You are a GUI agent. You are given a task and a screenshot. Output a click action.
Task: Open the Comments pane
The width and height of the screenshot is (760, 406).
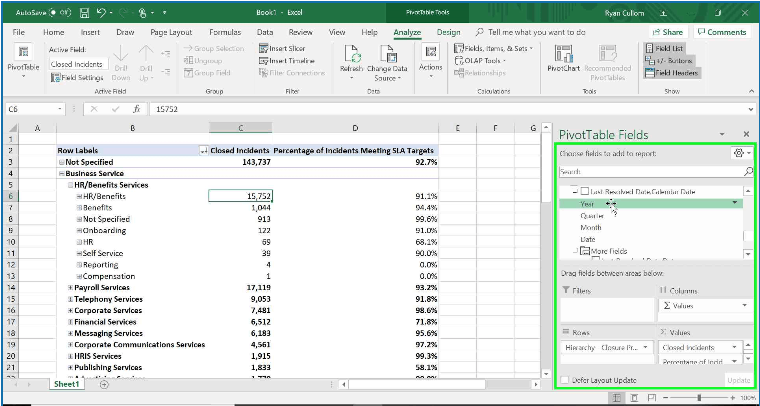coord(721,32)
